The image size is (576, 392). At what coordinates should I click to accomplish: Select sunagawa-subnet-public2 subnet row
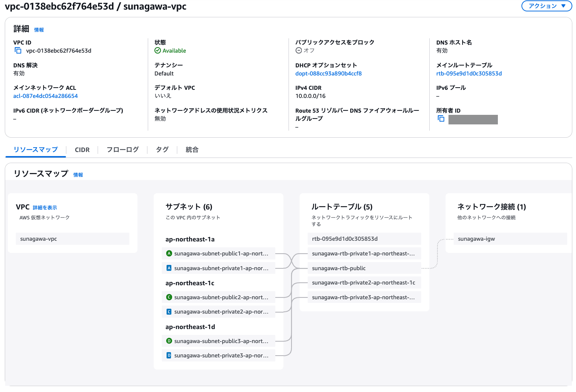click(219, 297)
